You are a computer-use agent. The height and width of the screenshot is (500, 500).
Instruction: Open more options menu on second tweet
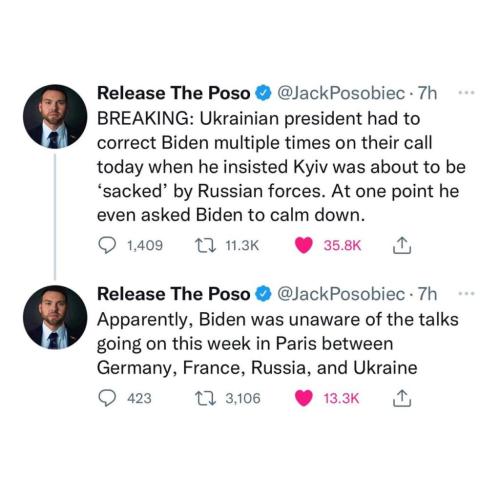pyautogui.click(x=466, y=294)
